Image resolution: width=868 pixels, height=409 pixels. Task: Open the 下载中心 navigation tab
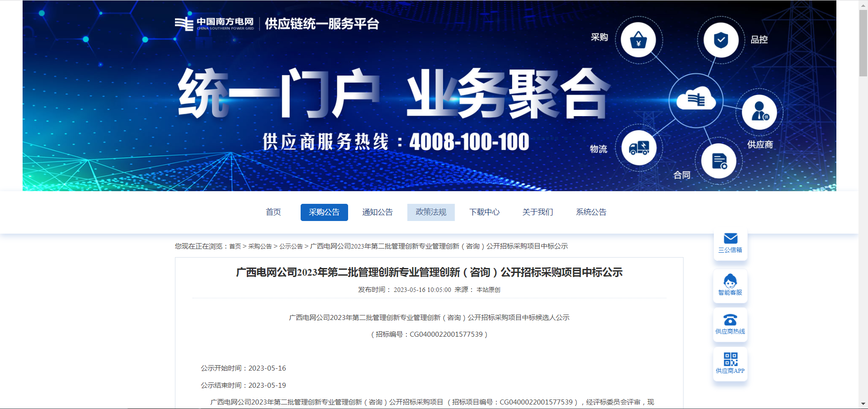tap(484, 212)
